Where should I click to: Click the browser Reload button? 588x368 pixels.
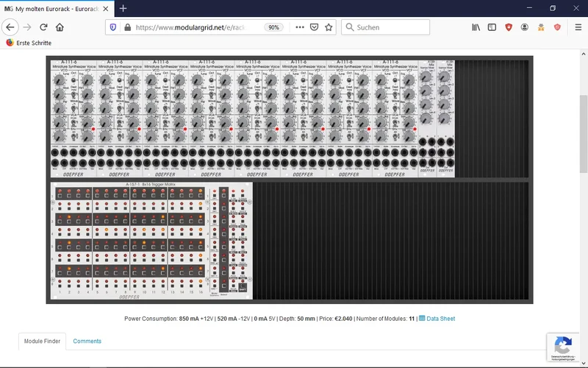pos(43,27)
